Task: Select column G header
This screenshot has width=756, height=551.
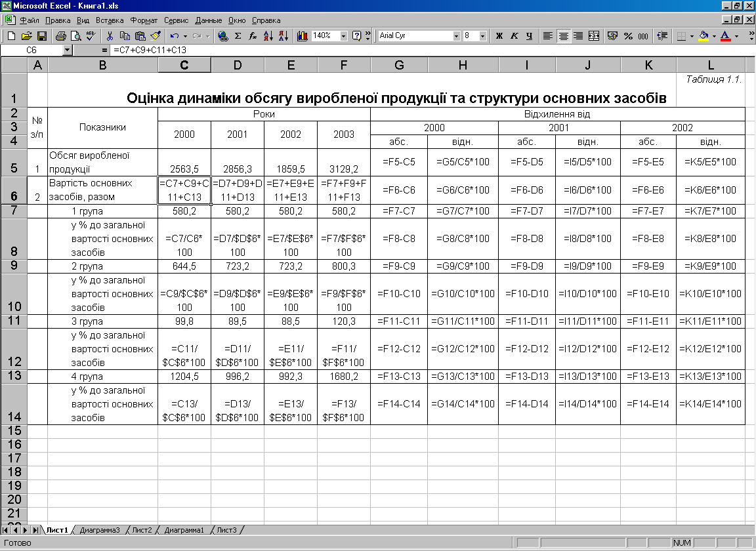Action: coord(399,65)
